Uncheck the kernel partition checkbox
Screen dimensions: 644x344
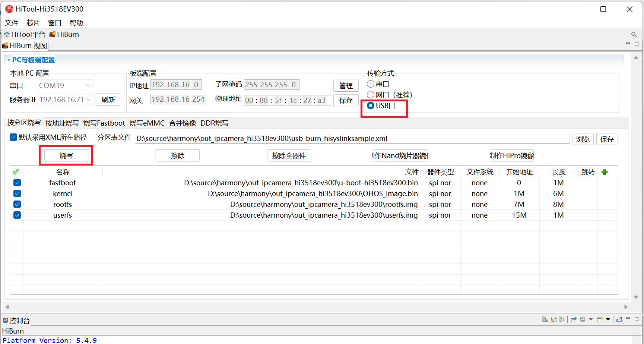click(17, 193)
